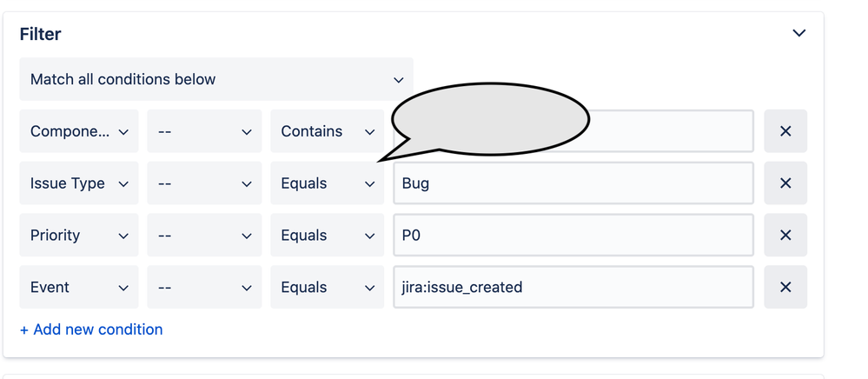The width and height of the screenshot is (868, 379).
Task: Open the -- dropdown in Issue Type row
Action: (204, 183)
